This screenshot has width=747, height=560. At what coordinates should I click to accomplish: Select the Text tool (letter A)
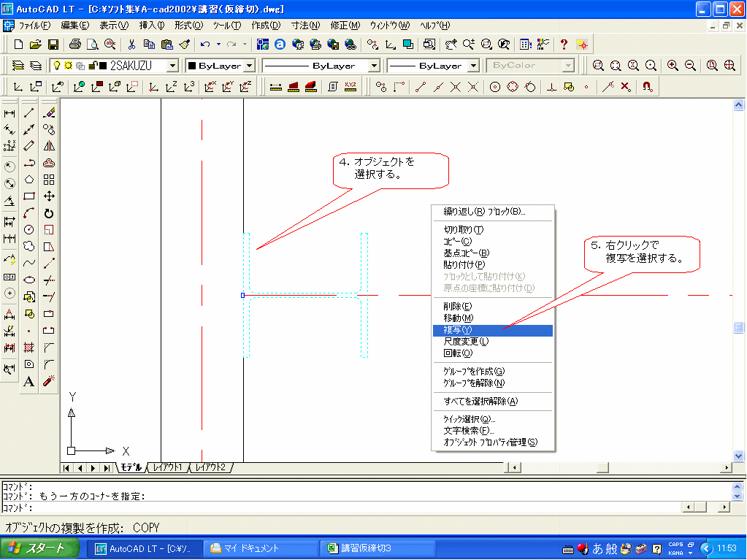pyautogui.click(x=29, y=381)
